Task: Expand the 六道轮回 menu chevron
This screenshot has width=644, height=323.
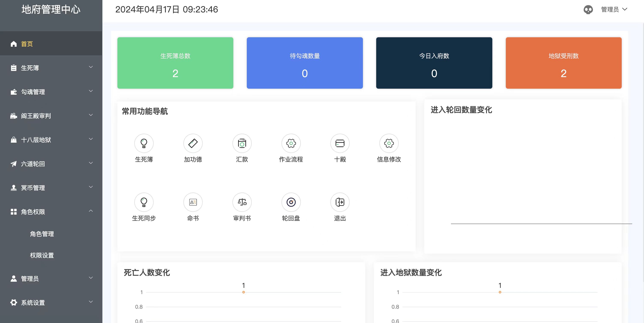Action: [x=91, y=163]
